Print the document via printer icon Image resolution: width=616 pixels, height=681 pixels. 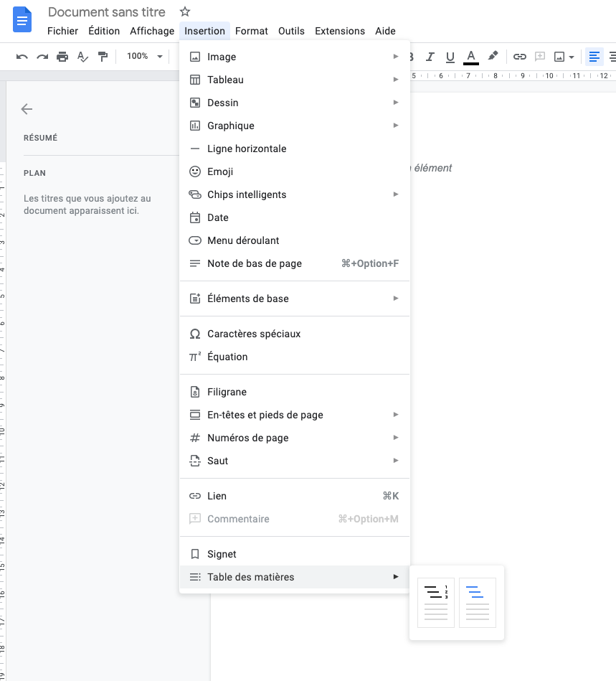pyautogui.click(x=62, y=57)
